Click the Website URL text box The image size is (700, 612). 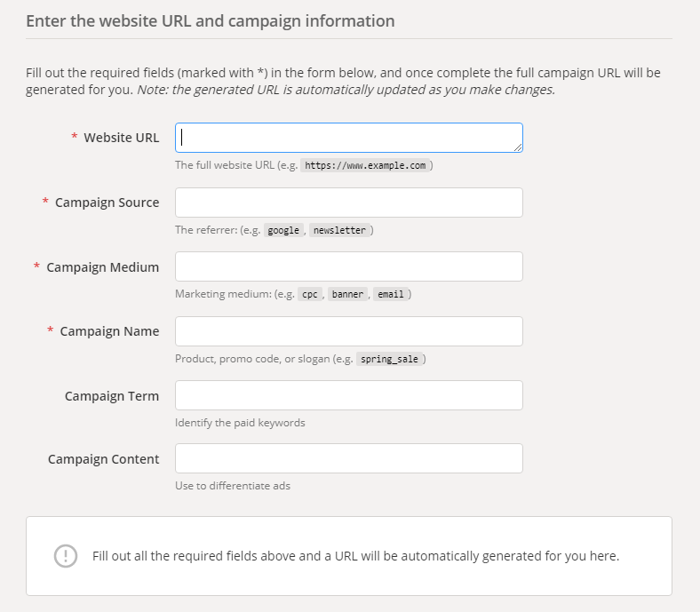tap(348, 138)
